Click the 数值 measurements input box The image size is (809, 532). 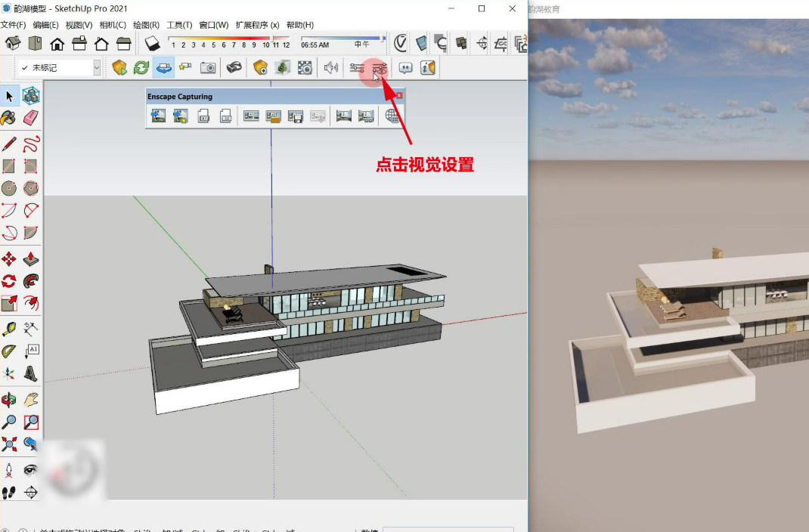point(449,530)
